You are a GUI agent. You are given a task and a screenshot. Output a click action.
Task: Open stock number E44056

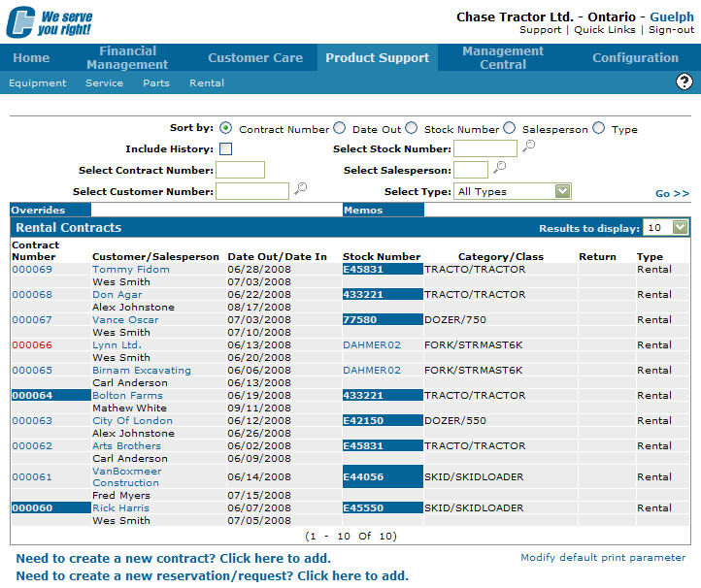point(363,476)
